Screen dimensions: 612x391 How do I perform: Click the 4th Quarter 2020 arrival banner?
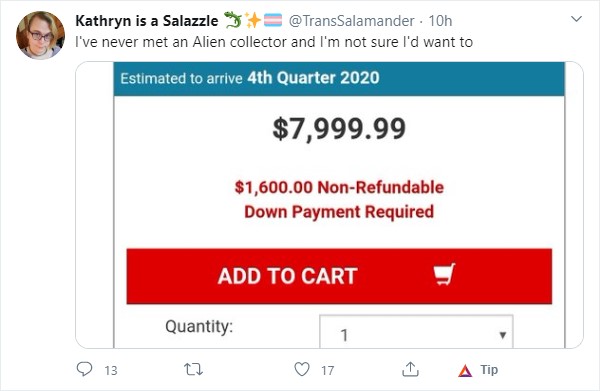(339, 78)
